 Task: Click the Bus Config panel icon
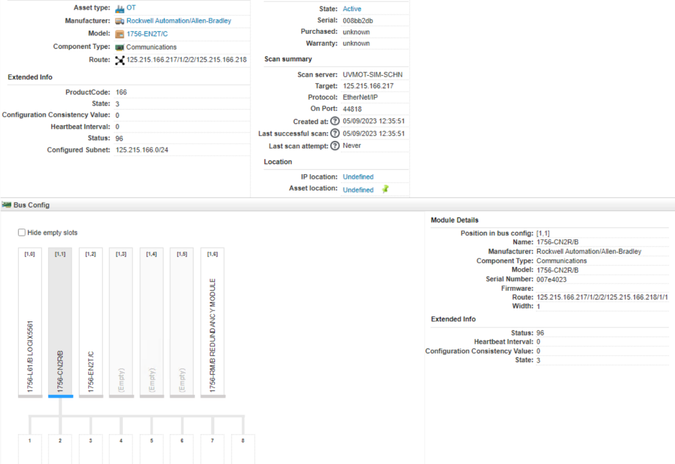(6, 205)
